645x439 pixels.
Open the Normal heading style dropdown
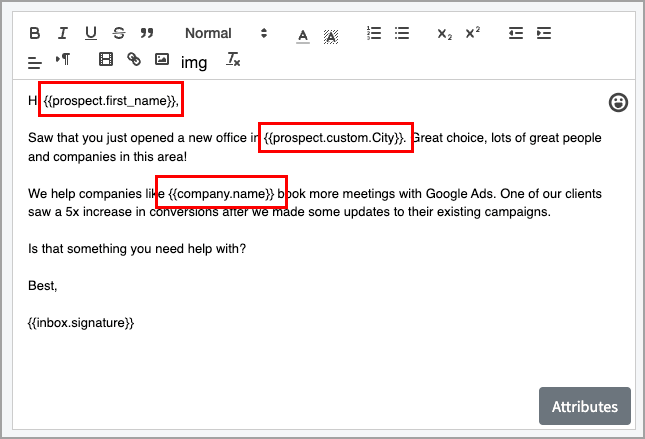[x=225, y=33]
